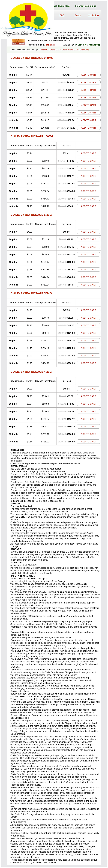Add 60 pills of 40mg to cart
108x868 pixels.
88,419
